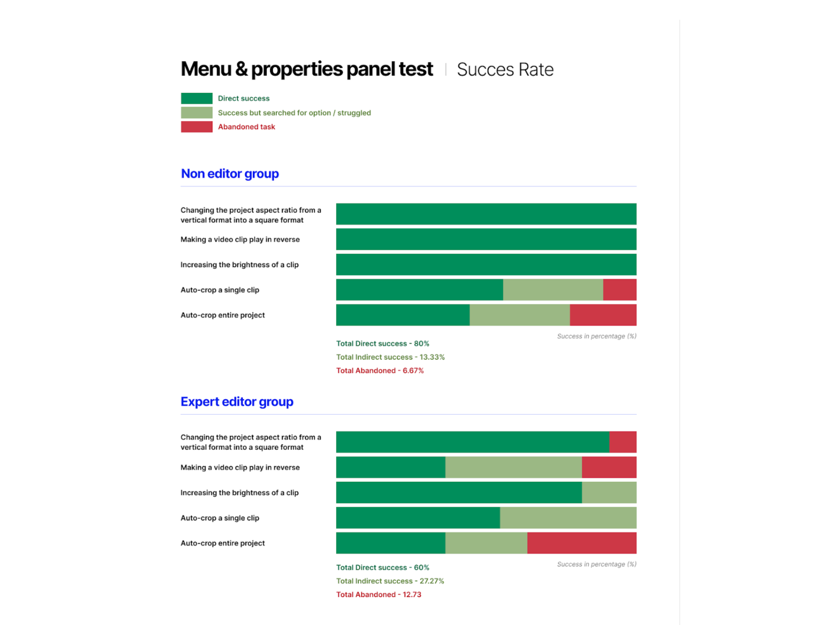This screenshot has height=625, width=840.
Task: Click the "Succes Rate" subtitle text
Action: coord(505,70)
